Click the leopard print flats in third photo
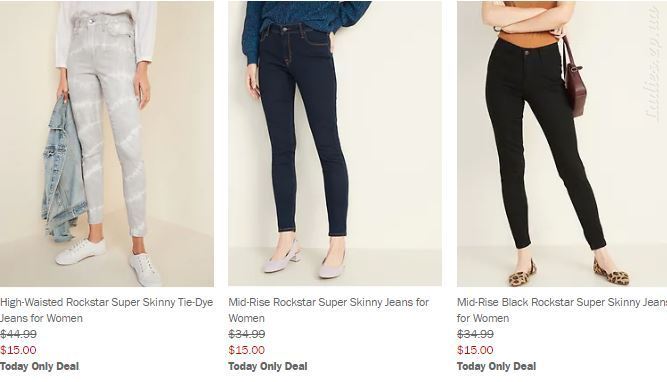This screenshot has width=667, height=382. (x=569, y=274)
